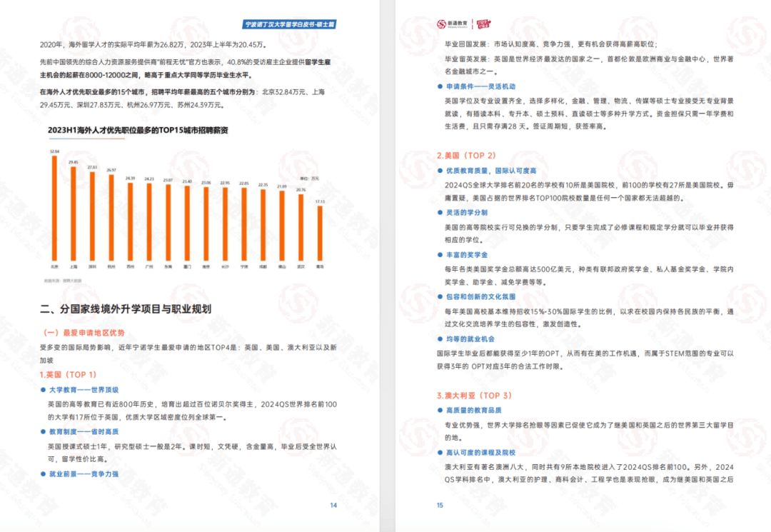771x532 pixels.
Task: Select the 上海 bar labeled 29.45
Action: (x=74, y=214)
